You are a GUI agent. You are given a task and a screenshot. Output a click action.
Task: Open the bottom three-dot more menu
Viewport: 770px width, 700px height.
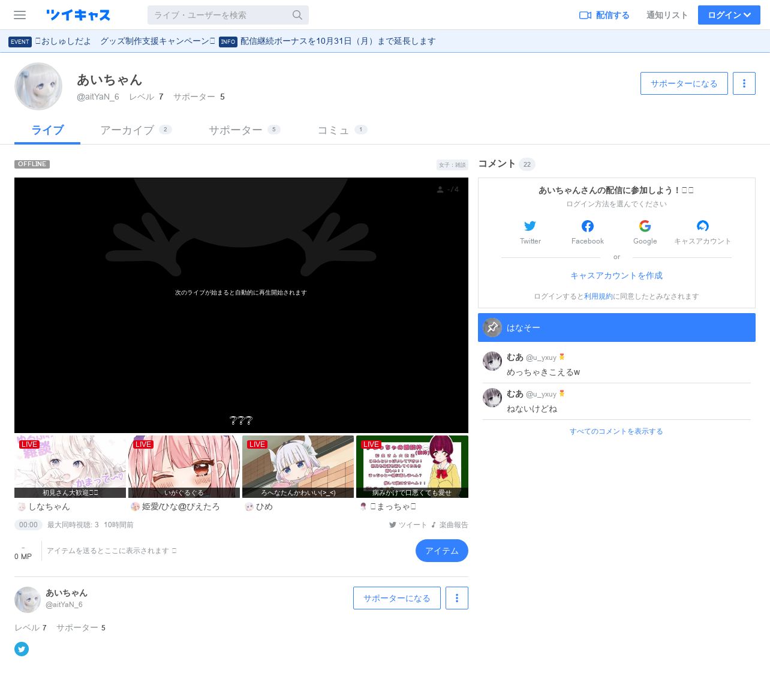pyautogui.click(x=457, y=598)
